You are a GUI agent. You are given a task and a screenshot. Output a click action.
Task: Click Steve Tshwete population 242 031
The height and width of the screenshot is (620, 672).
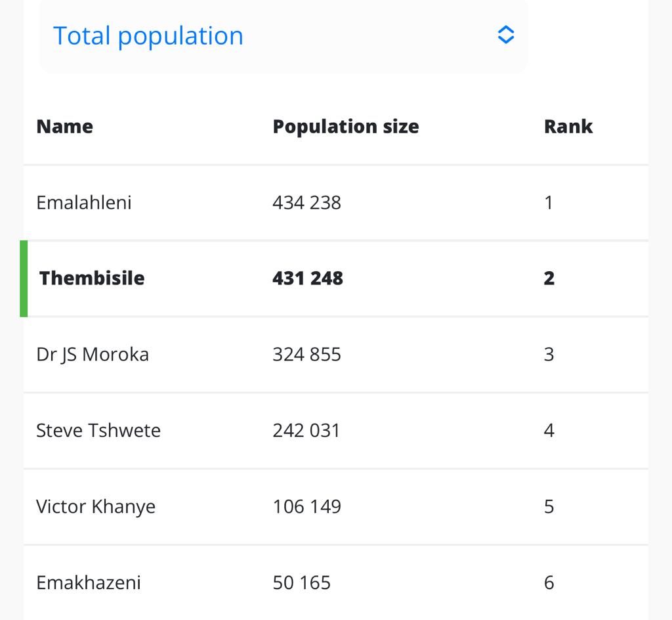(x=306, y=430)
